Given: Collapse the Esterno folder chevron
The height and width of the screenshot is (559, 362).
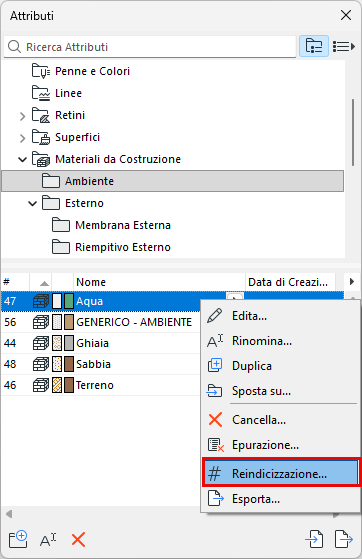Looking at the screenshot, I should 32,204.
